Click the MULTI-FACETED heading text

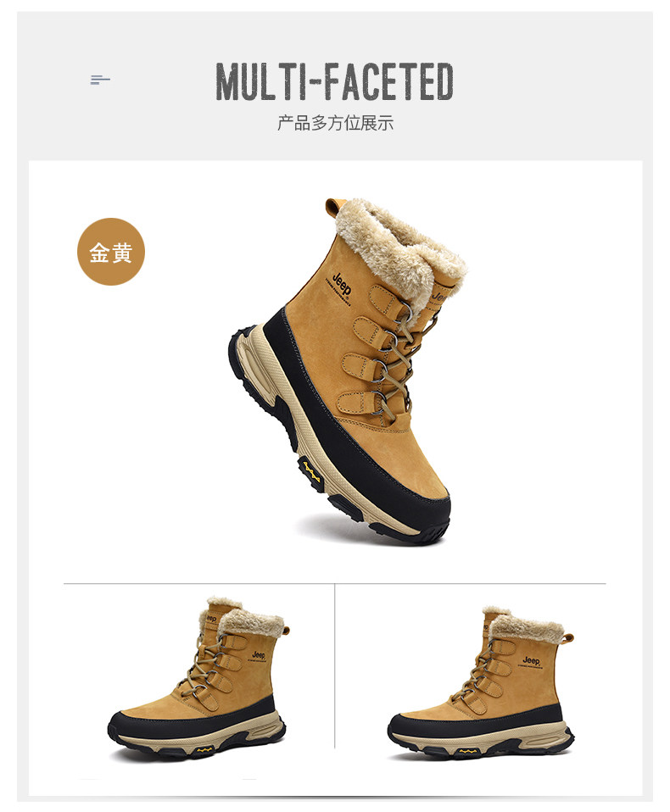click(x=334, y=81)
